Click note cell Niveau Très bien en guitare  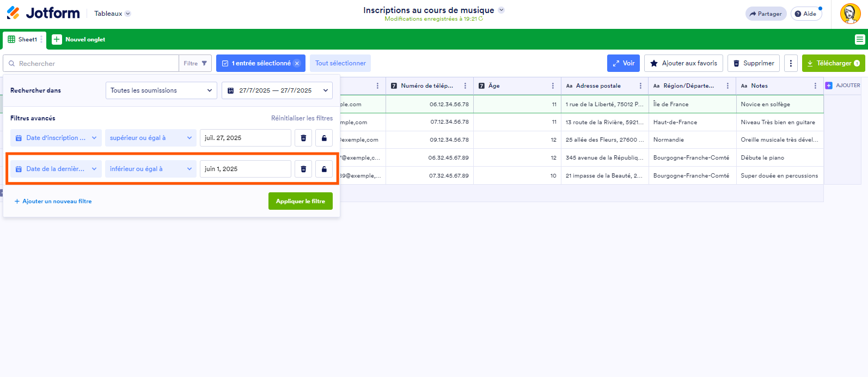click(780, 122)
